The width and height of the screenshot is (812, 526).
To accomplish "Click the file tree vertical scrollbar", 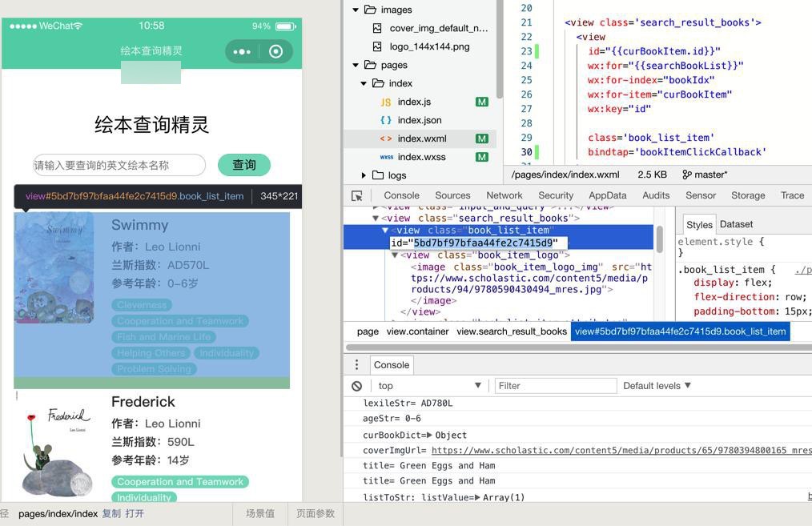I will point(499,49).
